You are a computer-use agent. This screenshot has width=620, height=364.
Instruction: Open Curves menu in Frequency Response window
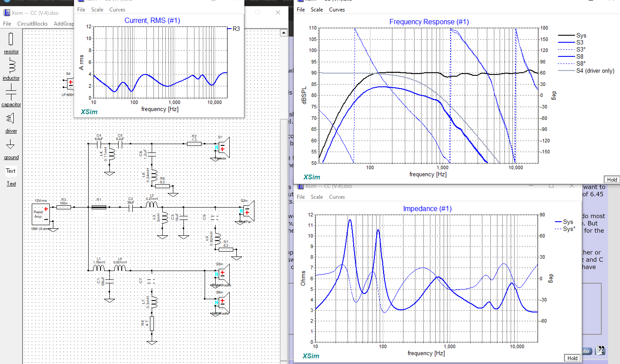tap(337, 10)
